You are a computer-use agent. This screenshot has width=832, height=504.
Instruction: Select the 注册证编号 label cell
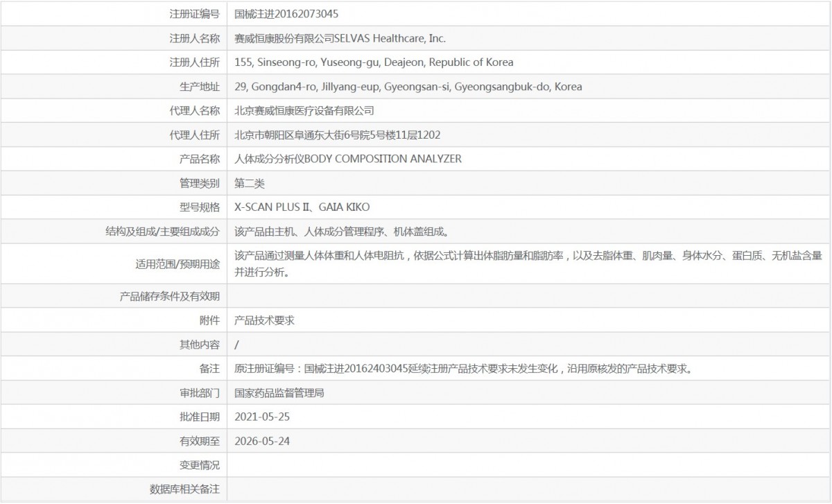[194, 14]
